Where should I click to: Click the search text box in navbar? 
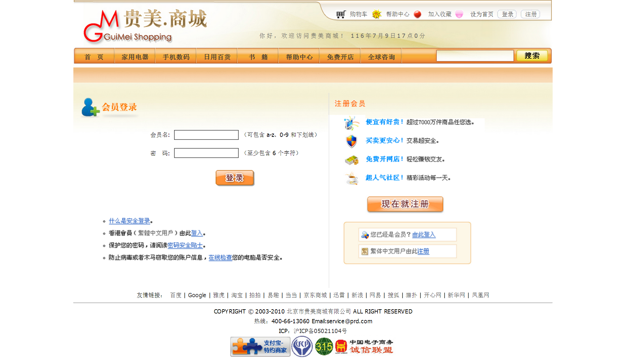coord(475,56)
